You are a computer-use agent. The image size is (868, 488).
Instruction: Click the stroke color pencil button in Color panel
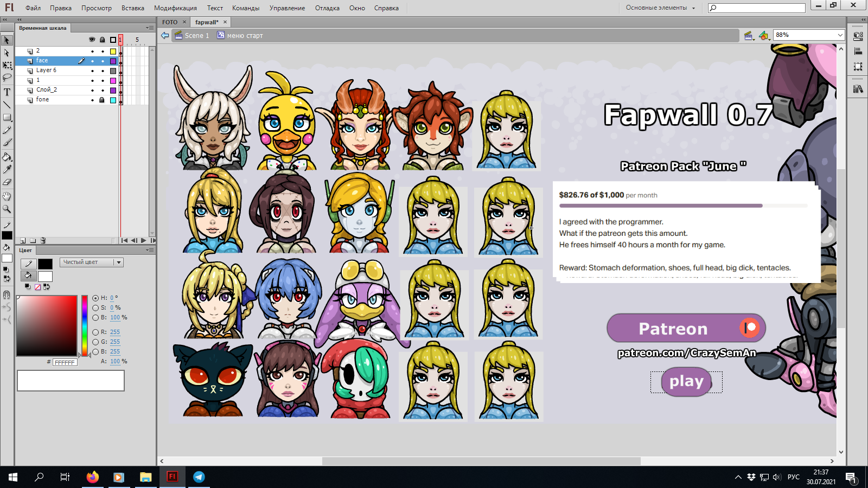pyautogui.click(x=29, y=264)
